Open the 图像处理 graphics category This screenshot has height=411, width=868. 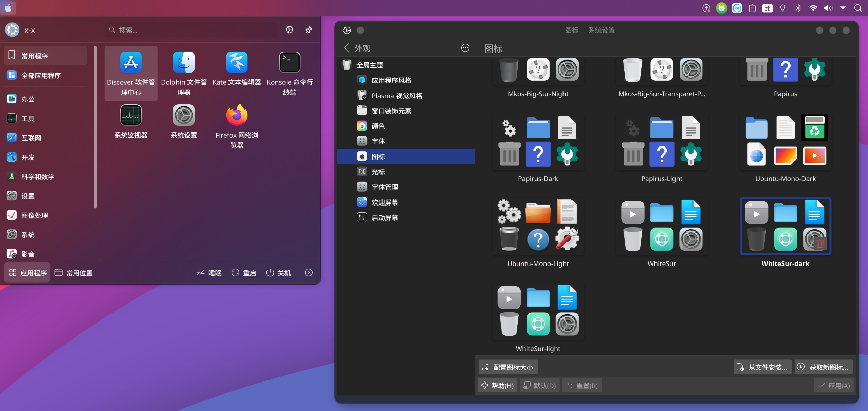[x=45, y=215]
